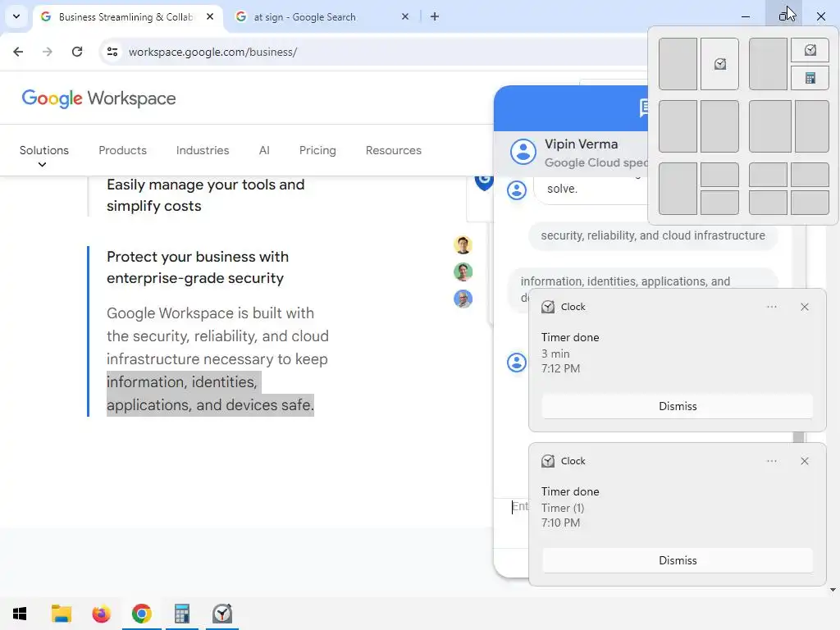Open Calculator from the taskbar
This screenshot has height=630, width=840.
point(181,614)
